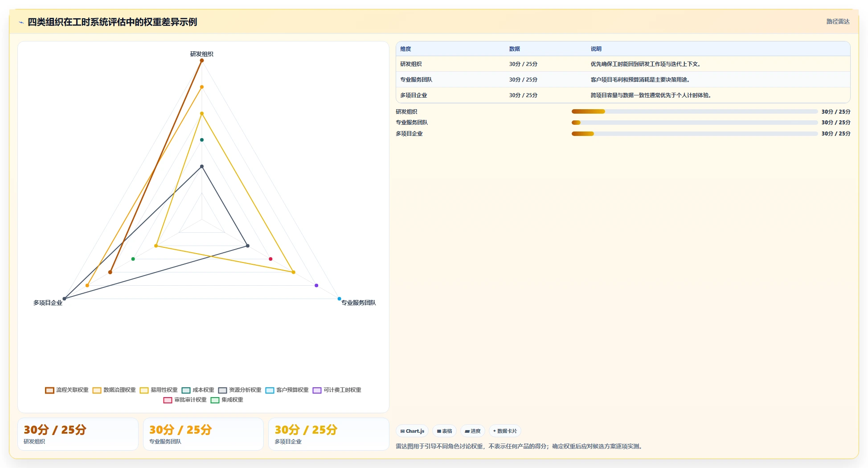Click brown data point at 研发组织 vertex
Image resolution: width=868 pixels, height=468 pixels.
(x=202, y=61)
